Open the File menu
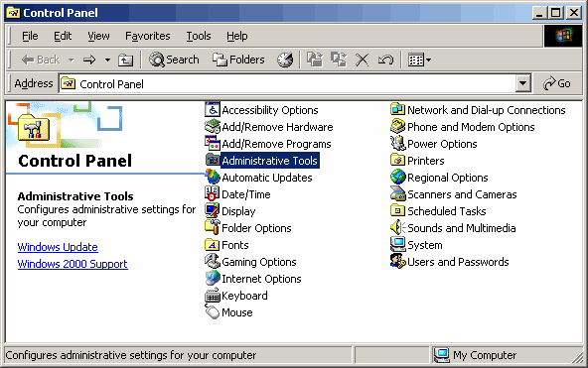This screenshot has height=368, width=588. coord(30,36)
